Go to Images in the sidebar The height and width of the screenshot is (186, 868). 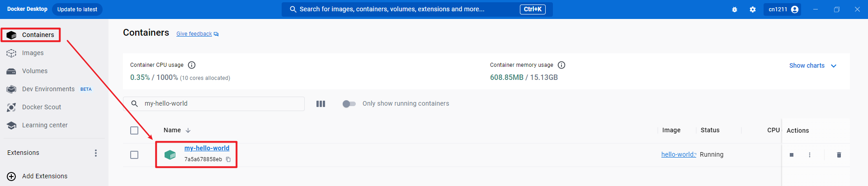pos(33,53)
